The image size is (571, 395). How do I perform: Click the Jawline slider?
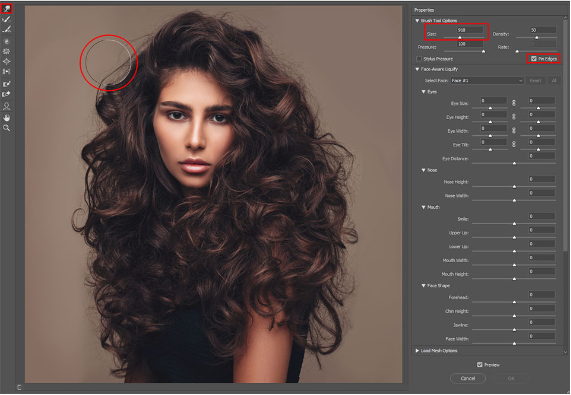point(514,330)
